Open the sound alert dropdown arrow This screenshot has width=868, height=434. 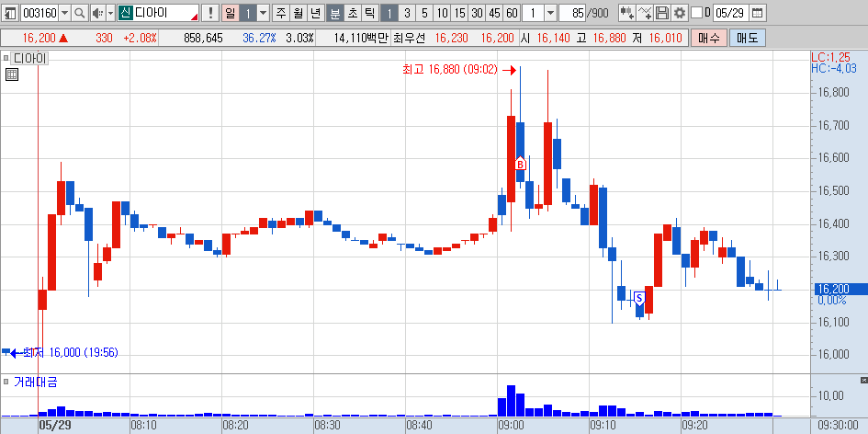click(109, 13)
